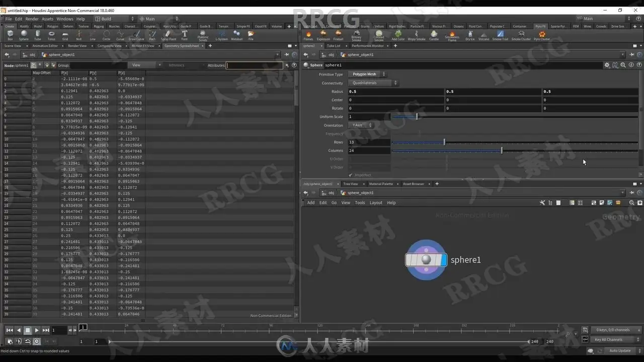Open the Material Palette tab

pos(381,184)
